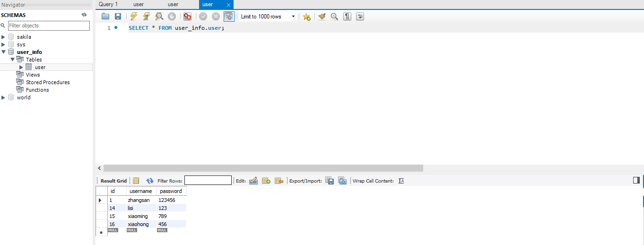This screenshot has height=245, width=644.
Task: Insert new row icon
Action: 266,181
